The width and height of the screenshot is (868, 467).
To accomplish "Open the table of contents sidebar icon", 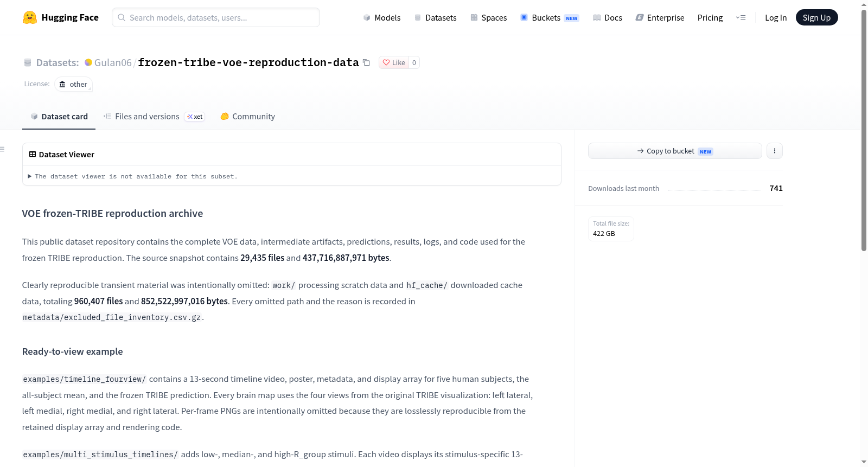I will (x=3, y=149).
